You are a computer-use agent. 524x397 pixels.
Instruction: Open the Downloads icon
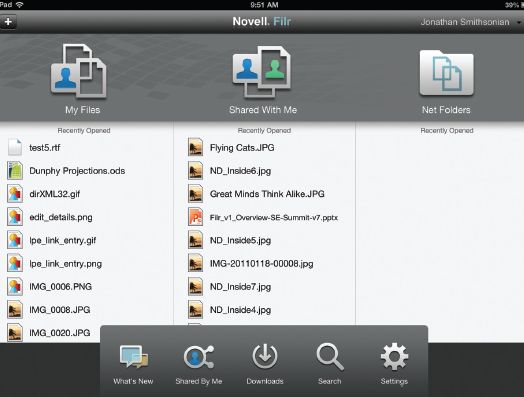265,357
